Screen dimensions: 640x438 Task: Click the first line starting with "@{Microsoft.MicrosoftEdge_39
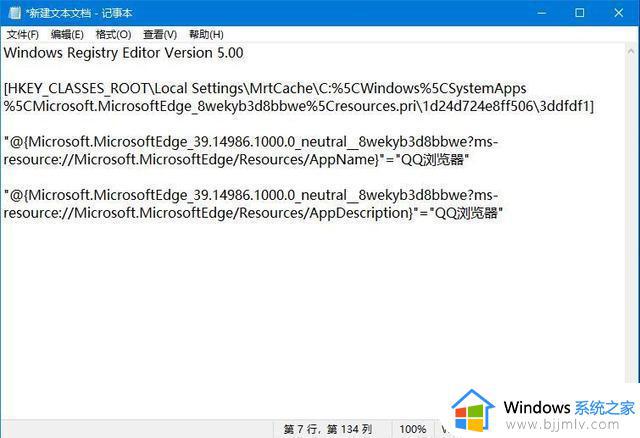click(251, 142)
